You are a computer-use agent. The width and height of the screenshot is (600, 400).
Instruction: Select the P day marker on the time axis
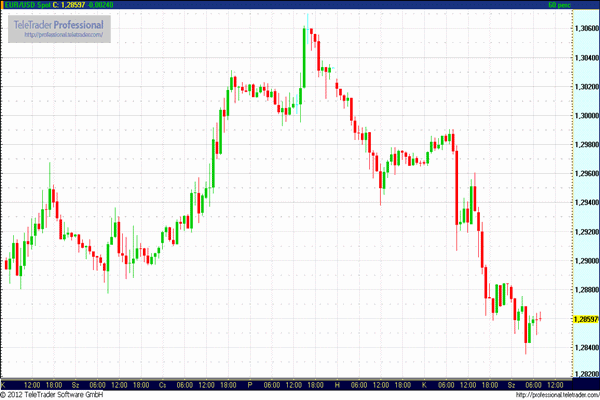pos(250,384)
